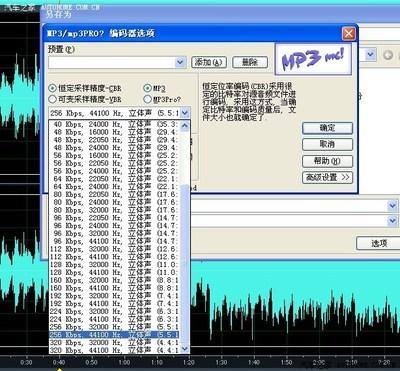Open help via 帮助(H) button
Screen dimensions: 400x371
tap(327, 161)
